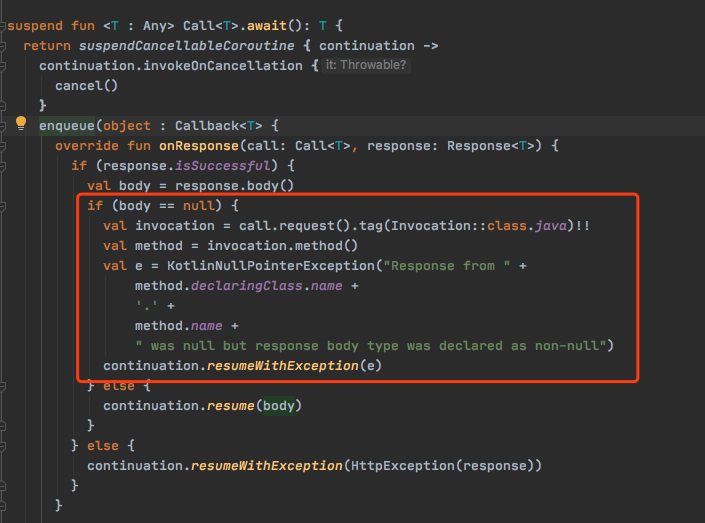The image size is (705, 523).
Task: Click 'resumeWithException(e)' call
Action: 294,366
